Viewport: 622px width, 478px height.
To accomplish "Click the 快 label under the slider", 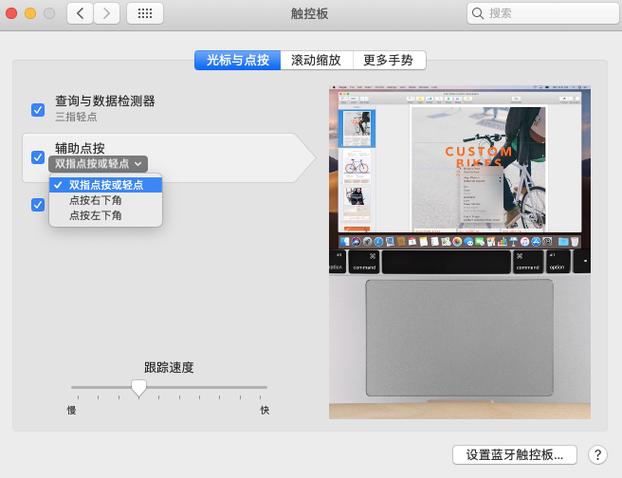I will point(265,410).
